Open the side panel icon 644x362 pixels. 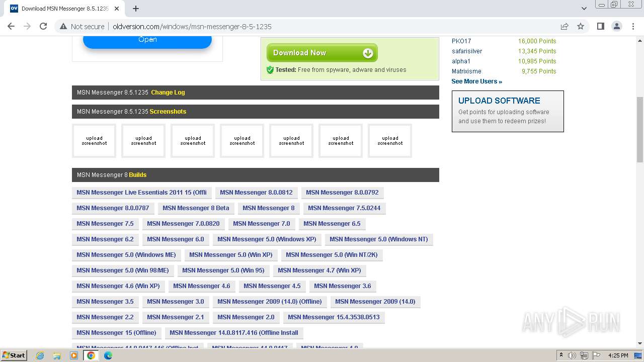point(600,26)
